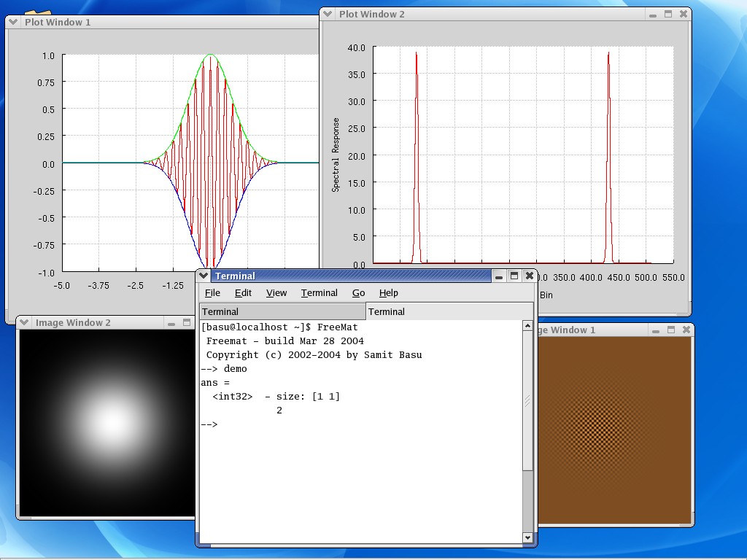Viewport: 747px width, 560px height.
Task: Click the empty prompt line in Terminal
Action: point(209,424)
